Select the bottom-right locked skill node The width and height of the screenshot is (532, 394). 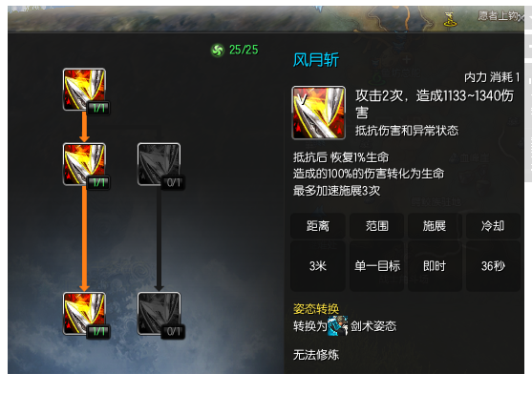(x=159, y=313)
